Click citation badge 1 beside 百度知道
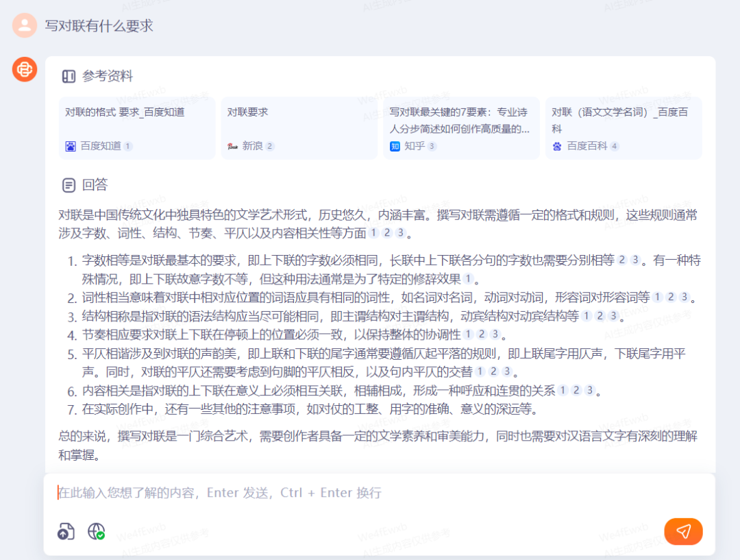The image size is (740, 560). pos(128,147)
